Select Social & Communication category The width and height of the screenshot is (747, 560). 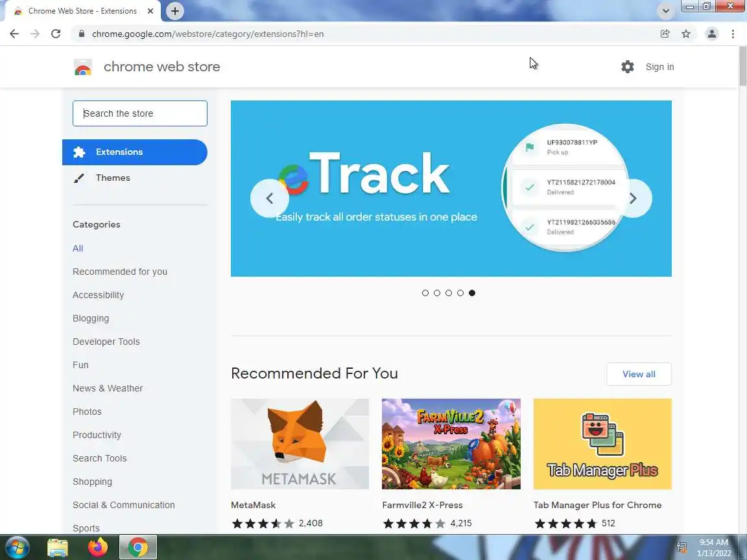[x=124, y=505]
